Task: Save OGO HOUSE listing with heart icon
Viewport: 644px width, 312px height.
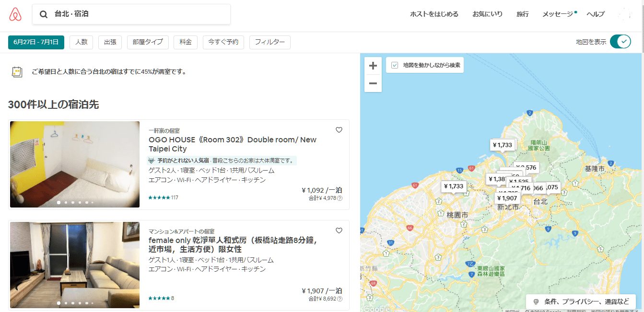Action: point(339,130)
